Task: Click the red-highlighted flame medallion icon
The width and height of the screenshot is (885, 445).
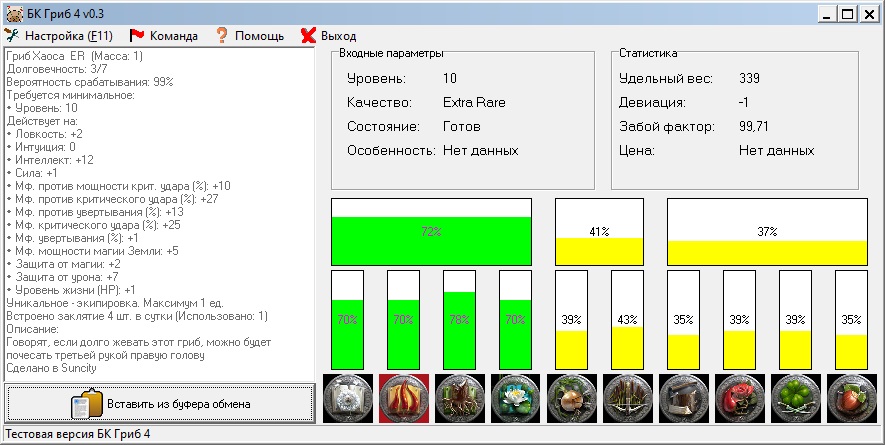Action: [403, 398]
